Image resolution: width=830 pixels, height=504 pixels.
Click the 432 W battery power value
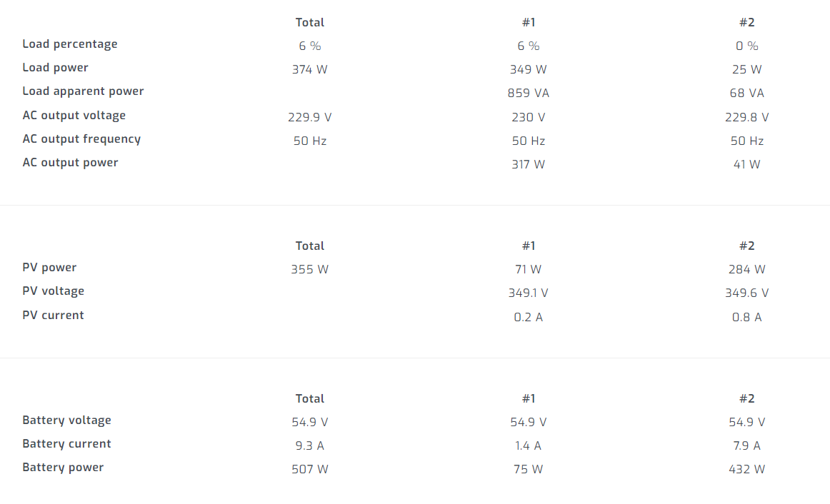(x=747, y=470)
